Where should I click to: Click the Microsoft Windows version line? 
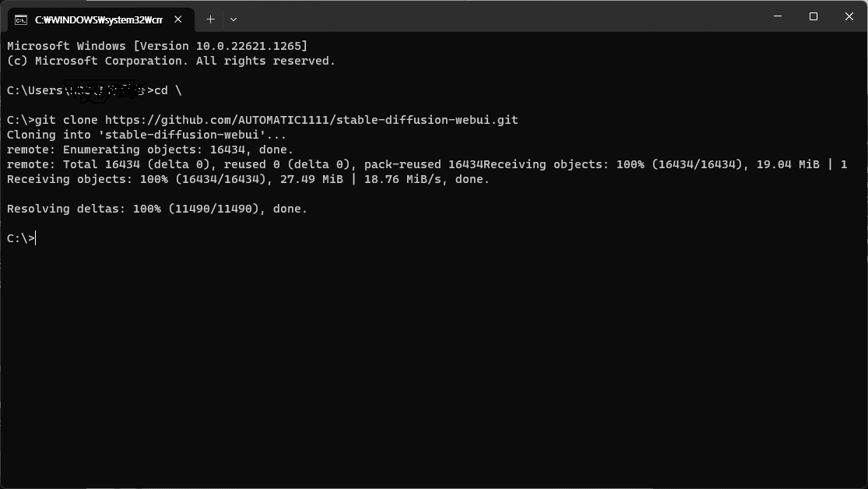156,46
